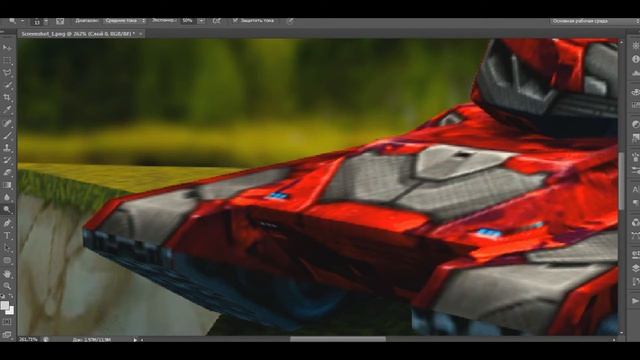Click the horizontal canvas scrollbar
The height and width of the screenshot is (360, 640).
tap(338, 339)
